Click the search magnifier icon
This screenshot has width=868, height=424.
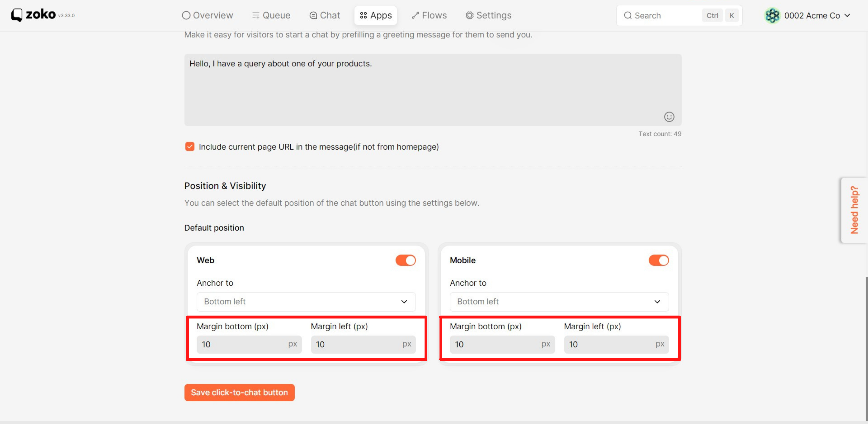[x=627, y=16]
